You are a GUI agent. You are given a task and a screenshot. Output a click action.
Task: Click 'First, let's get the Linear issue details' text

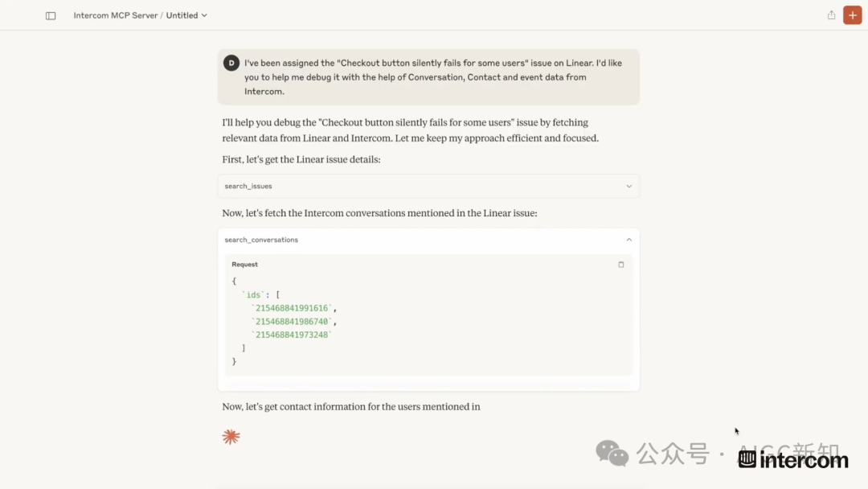pos(301,159)
